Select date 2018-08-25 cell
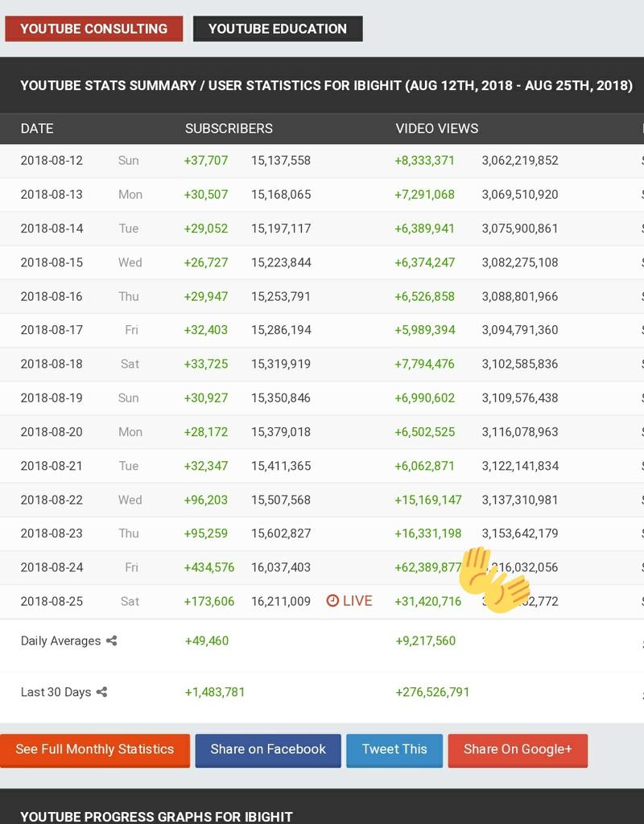Screen dimensions: 644x824 tap(52, 601)
